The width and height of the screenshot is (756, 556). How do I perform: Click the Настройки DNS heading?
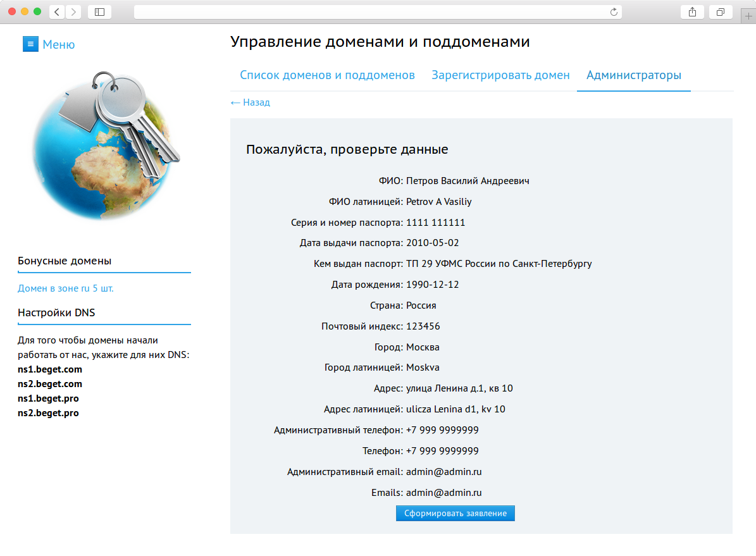point(56,312)
